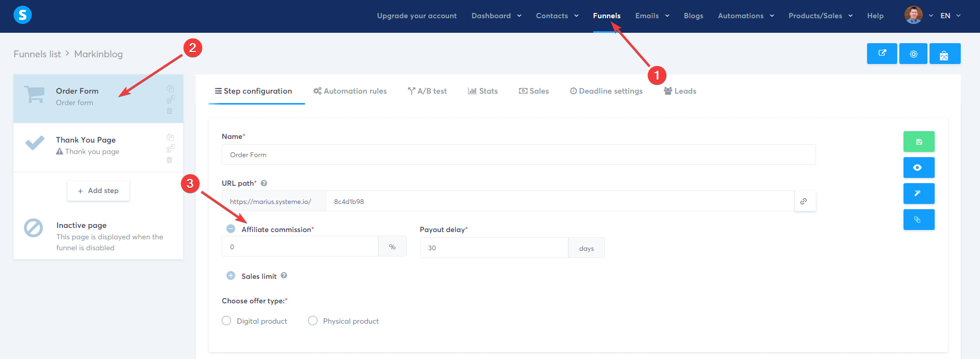
Task: Select Physical product offer type
Action: (x=313, y=320)
